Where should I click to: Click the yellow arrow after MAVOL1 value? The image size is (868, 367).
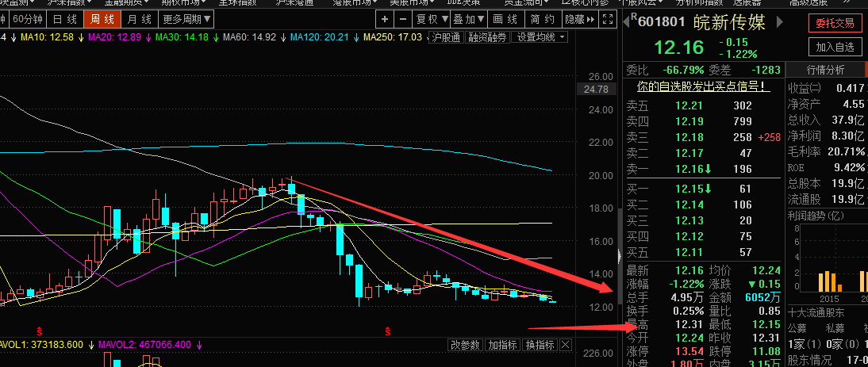coord(91,345)
